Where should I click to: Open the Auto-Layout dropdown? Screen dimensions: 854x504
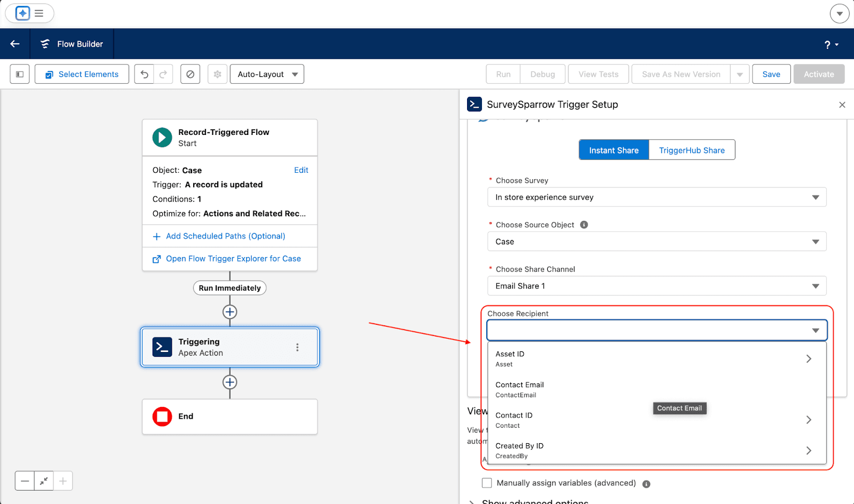pos(267,74)
